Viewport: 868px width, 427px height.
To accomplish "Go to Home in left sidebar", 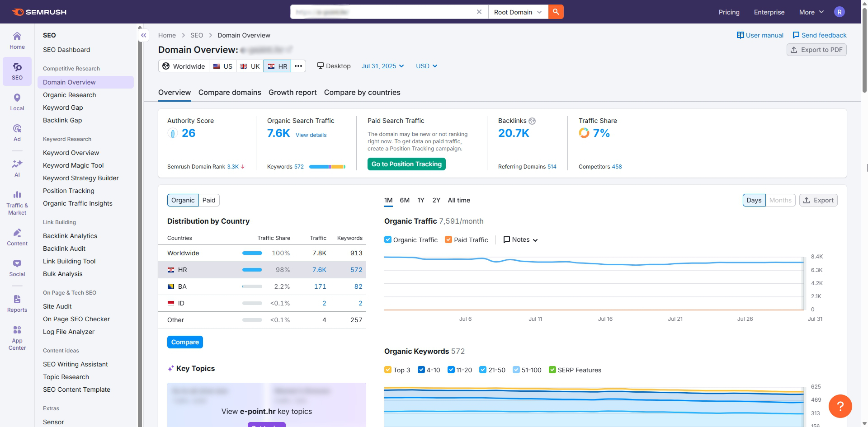I will pos(17,41).
